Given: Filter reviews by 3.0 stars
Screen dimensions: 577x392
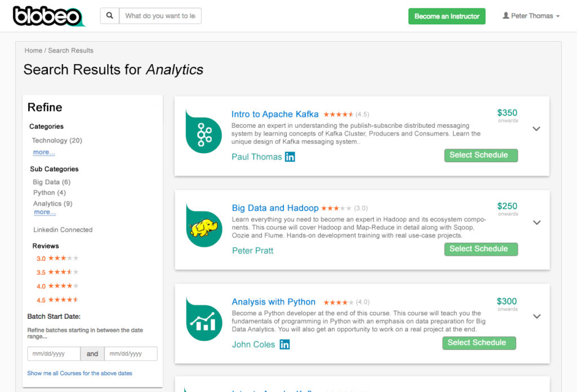Looking at the screenshot, I should (57, 259).
